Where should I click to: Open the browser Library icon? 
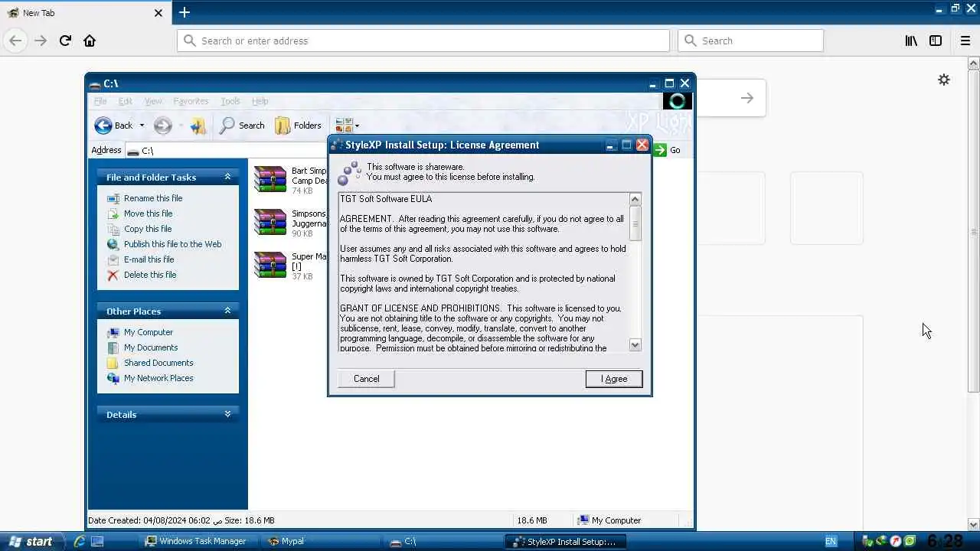pyautogui.click(x=911, y=41)
